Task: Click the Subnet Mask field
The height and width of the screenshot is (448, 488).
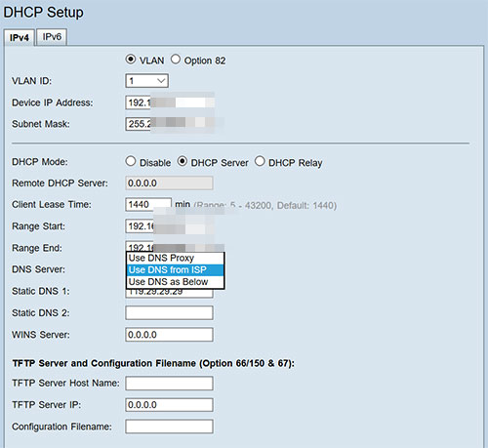Action: (170, 124)
